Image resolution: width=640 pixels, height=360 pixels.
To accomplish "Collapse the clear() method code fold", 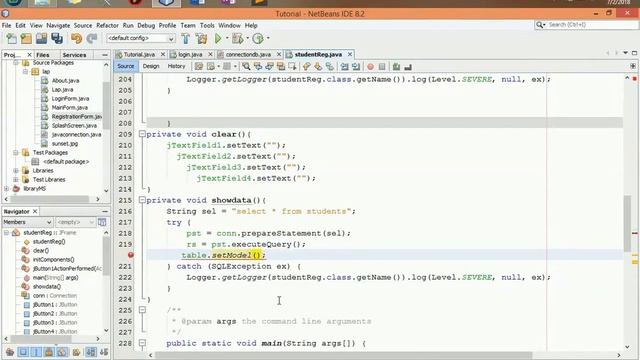I will [x=142, y=134].
